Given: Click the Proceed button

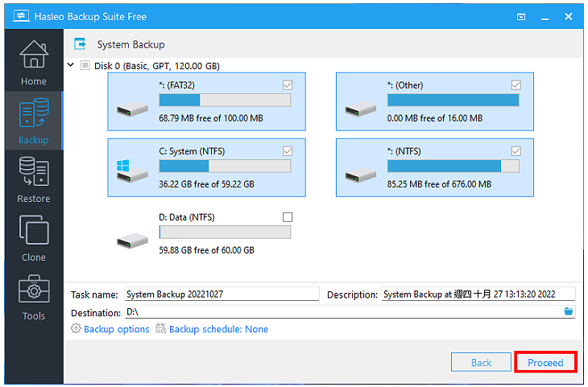Looking at the screenshot, I should tap(545, 362).
